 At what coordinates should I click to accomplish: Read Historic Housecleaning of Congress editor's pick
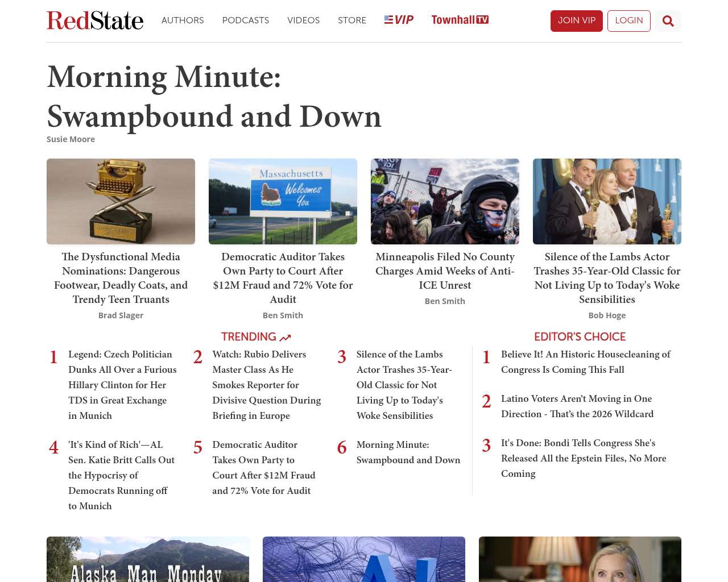pyautogui.click(x=586, y=362)
